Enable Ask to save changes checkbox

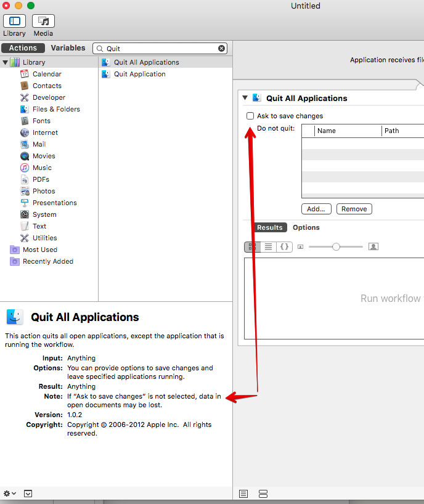coord(250,116)
